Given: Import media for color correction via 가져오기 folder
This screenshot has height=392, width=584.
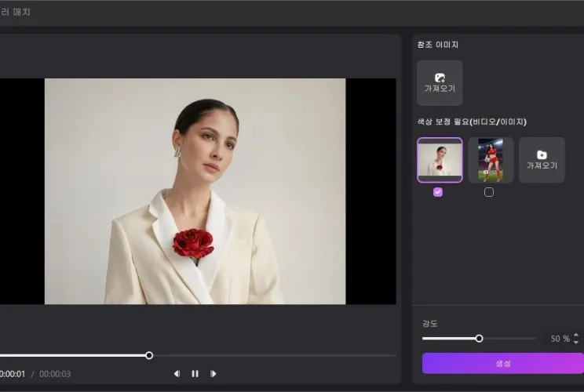Looking at the screenshot, I should click(542, 160).
